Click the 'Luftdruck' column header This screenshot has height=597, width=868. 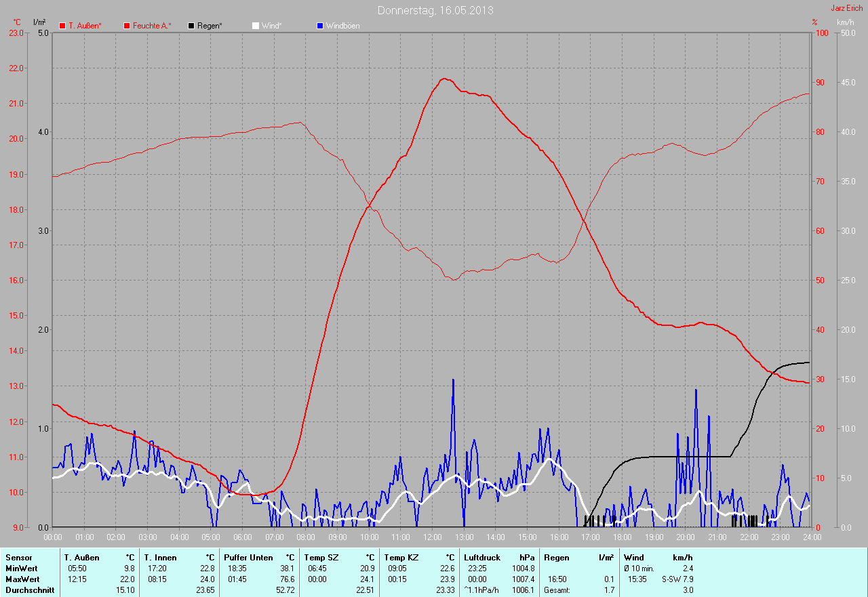(481, 558)
